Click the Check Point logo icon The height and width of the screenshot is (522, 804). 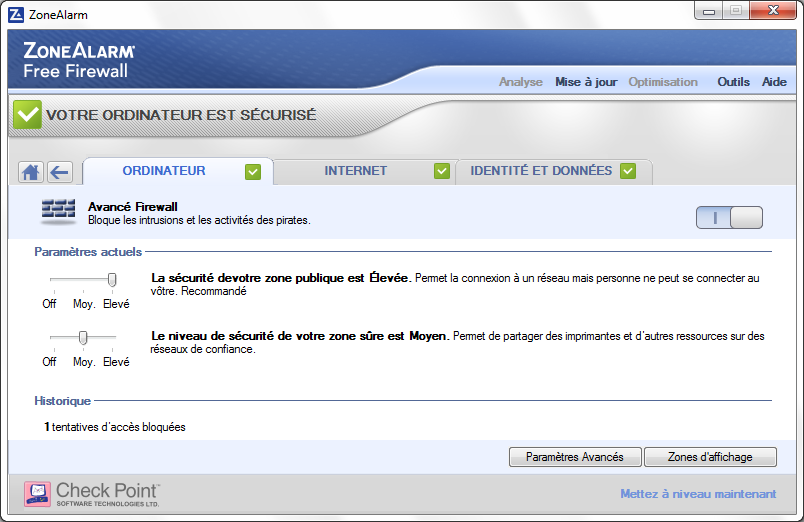(37, 494)
